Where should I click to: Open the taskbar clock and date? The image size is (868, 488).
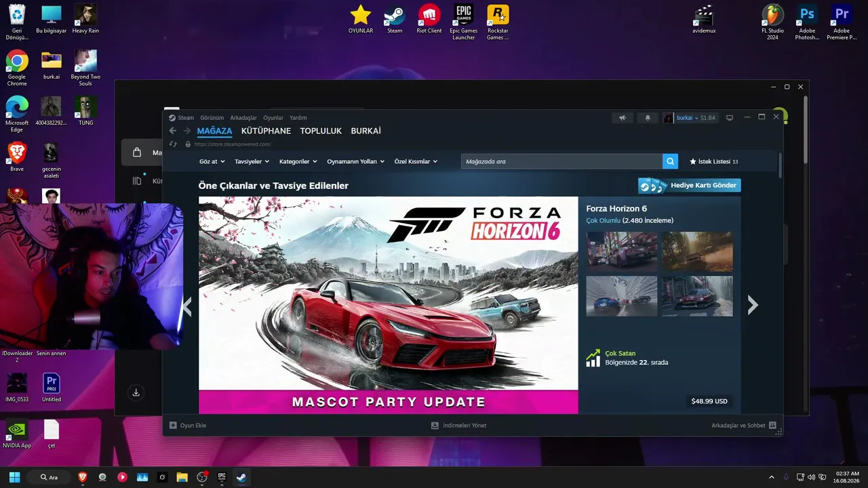pos(847,477)
